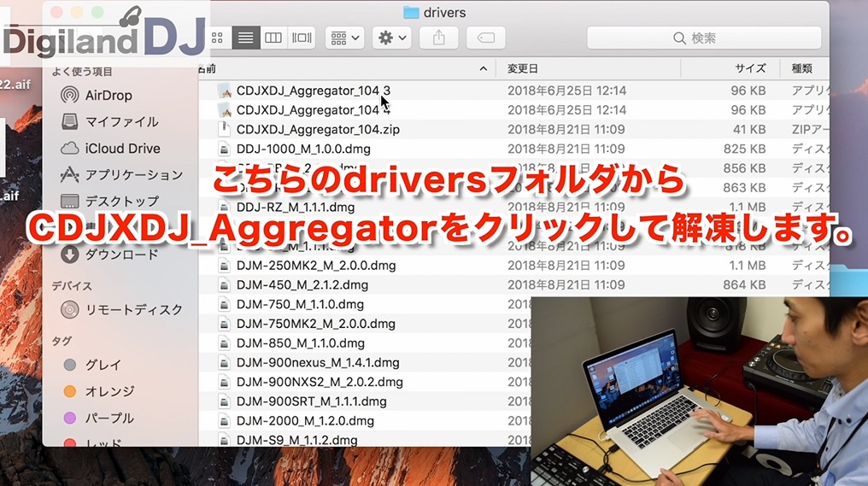Select file DJM-900NXS2_M_2.0.2.dmg
This screenshot has height=486, width=868.
pyautogui.click(x=320, y=382)
